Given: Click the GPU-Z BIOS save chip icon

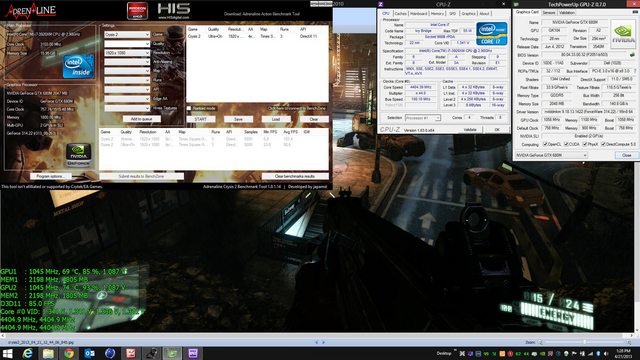Looking at the screenshot, I should tap(632, 55).
